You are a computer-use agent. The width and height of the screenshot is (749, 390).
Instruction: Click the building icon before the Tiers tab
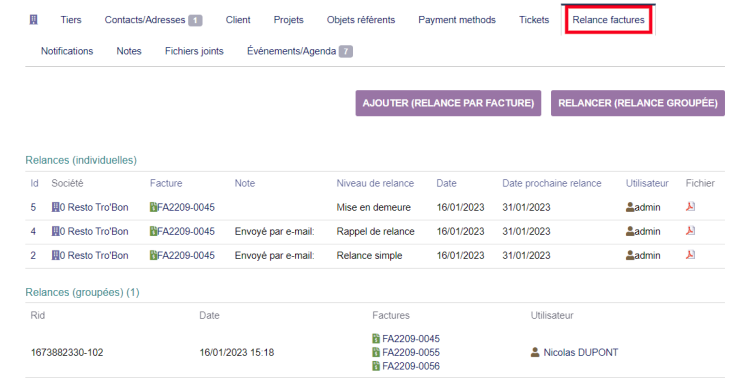point(33,20)
